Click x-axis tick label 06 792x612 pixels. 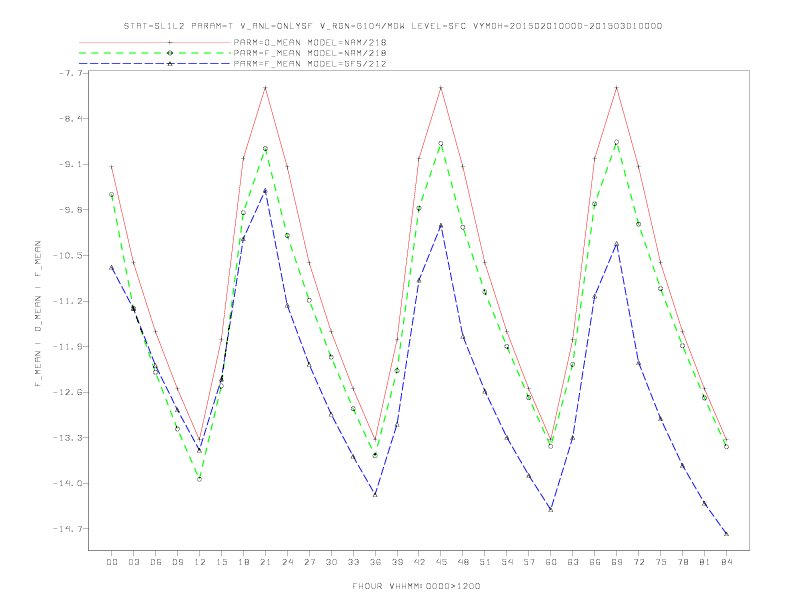click(x=156, y=562)
